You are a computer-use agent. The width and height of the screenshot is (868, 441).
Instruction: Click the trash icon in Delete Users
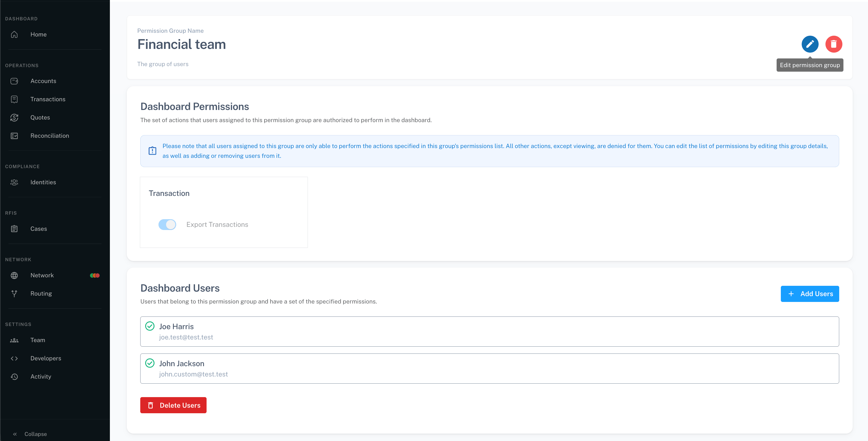click(151, 405)
